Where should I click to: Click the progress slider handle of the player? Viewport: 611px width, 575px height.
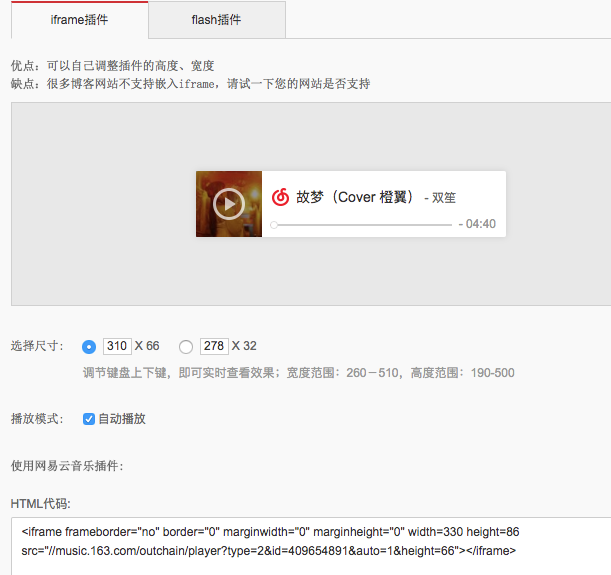[274, 225]
